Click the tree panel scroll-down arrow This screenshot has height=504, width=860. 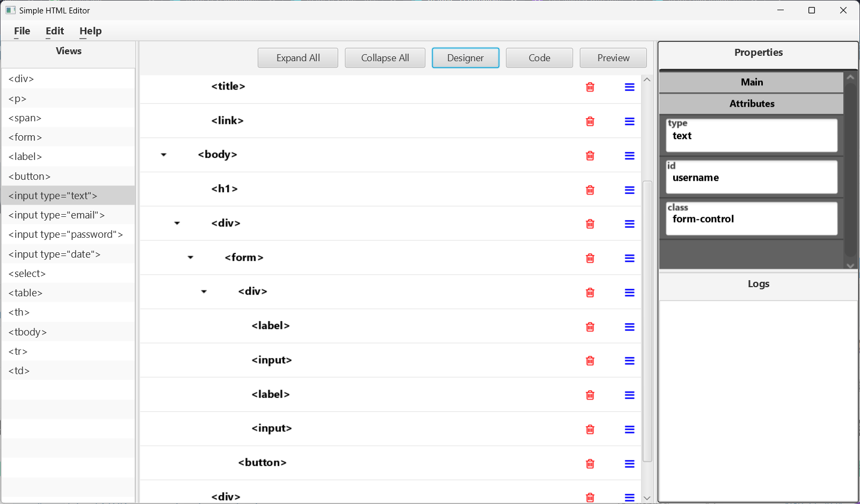(x=647, y=498)
